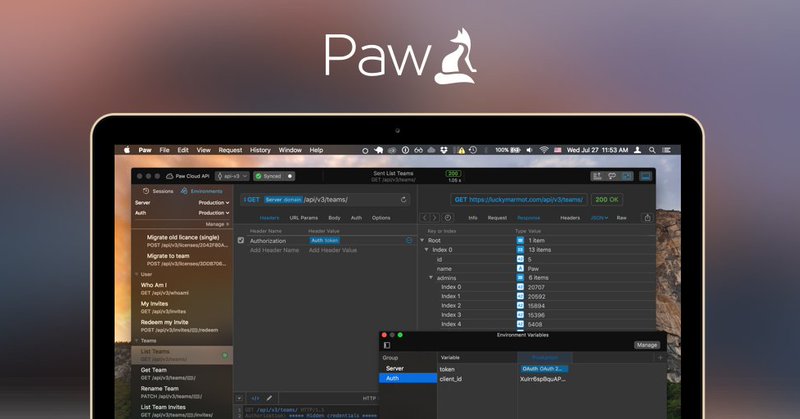Toggle sidebar in Environment Variables window
The image size is (800, 419).
pyautogui.click(x=387, y=346)
